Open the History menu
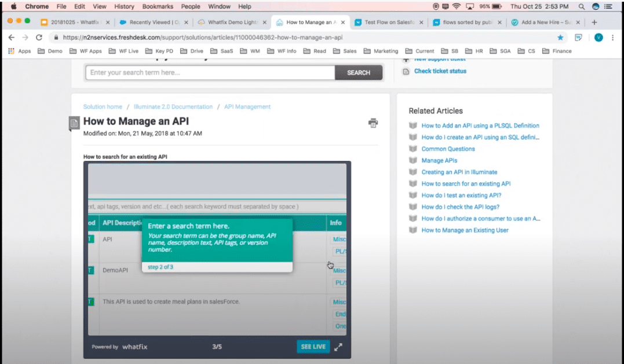The image size is (624, 364). pyautogui.click(x=124, y=6)
